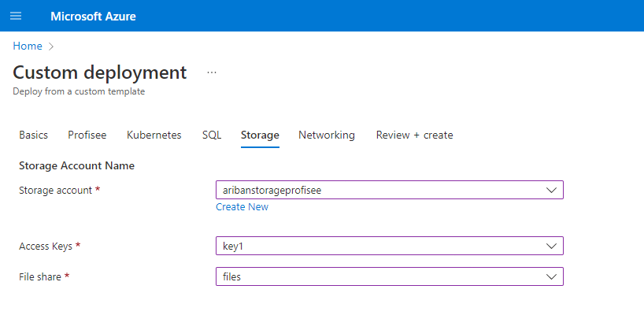
Task: Click the Microsoft Azure title
Action: 93,16
